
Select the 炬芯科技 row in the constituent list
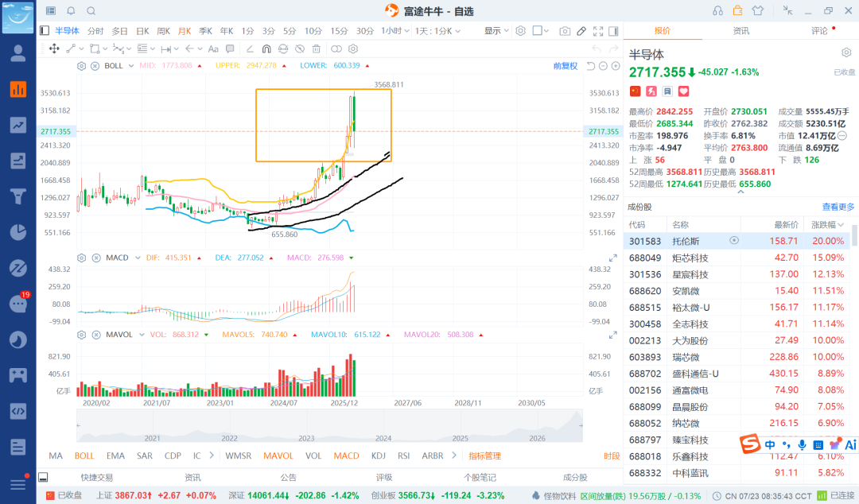[737, 258]
